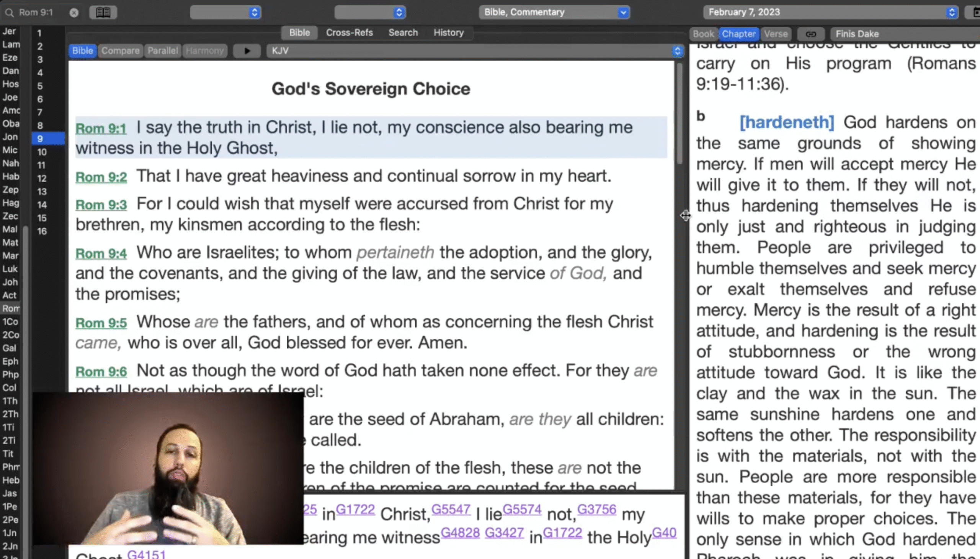Click the Strong's G1722 number link
980x559 pixels.
point(355,510)
